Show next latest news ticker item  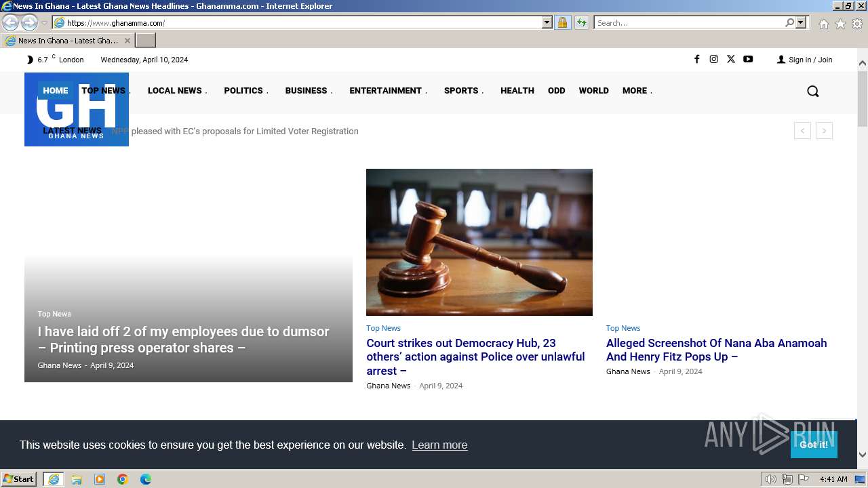[x=824, y=131]
